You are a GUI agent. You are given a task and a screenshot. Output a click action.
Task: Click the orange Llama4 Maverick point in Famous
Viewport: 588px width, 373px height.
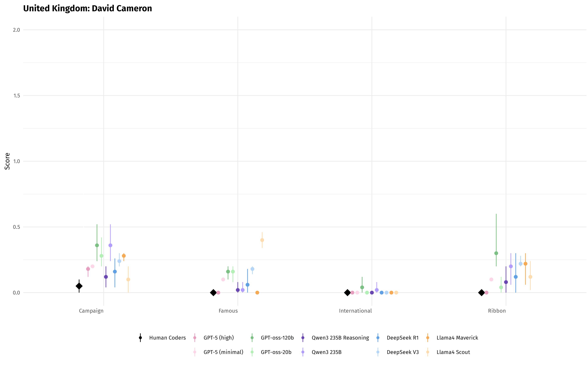[257, 293]
